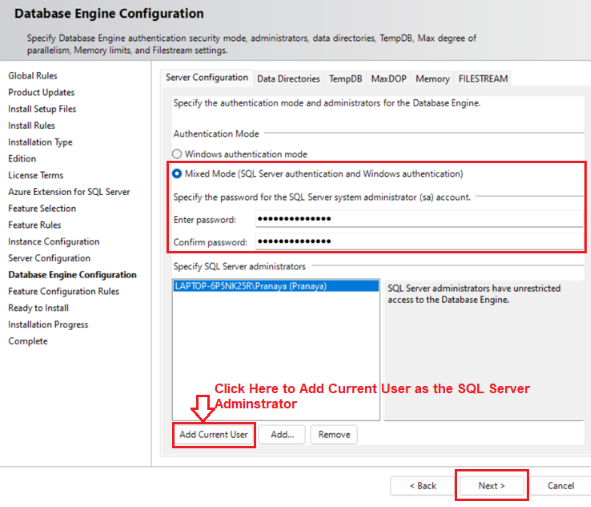Screen dimensions: 591x507
Task: Click the Confirm password field
Action: click(419, 241)
